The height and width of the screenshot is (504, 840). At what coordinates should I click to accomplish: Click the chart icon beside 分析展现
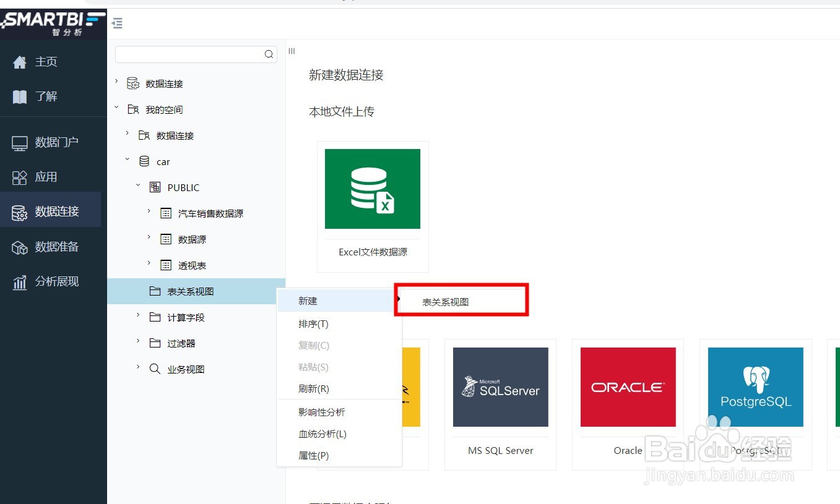[x=20, y=283]
